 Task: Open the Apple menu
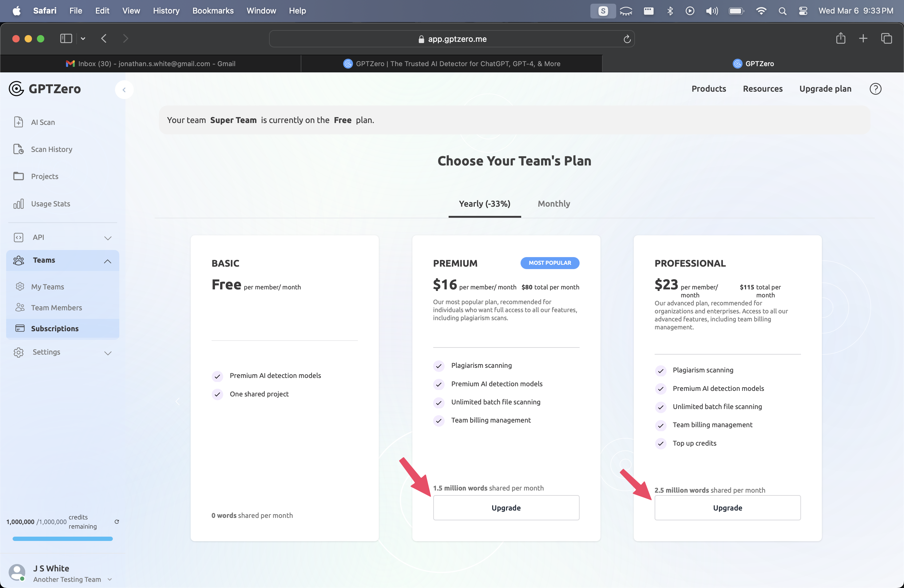tap(16, 11)
